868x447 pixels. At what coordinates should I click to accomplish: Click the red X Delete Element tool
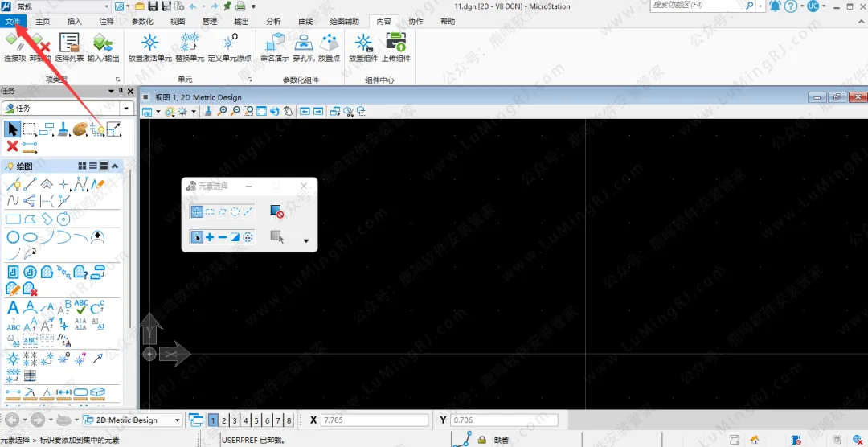tap(12, 146)
